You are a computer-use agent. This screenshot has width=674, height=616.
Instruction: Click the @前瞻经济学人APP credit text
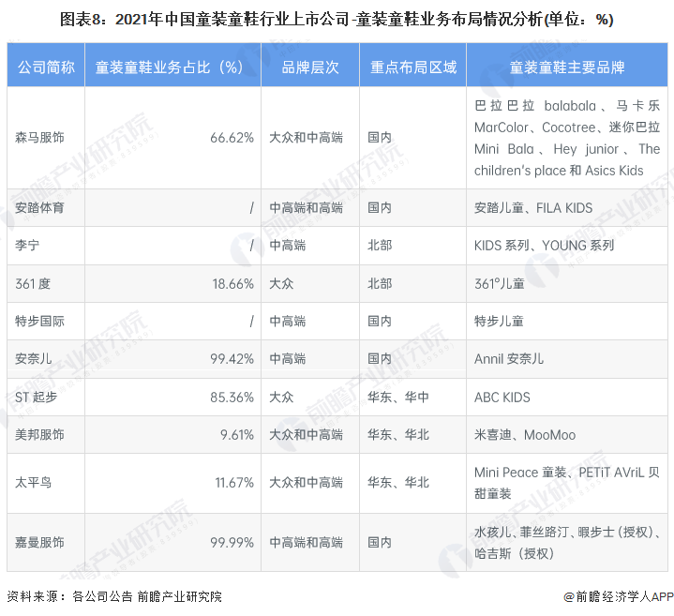[618, 596]
